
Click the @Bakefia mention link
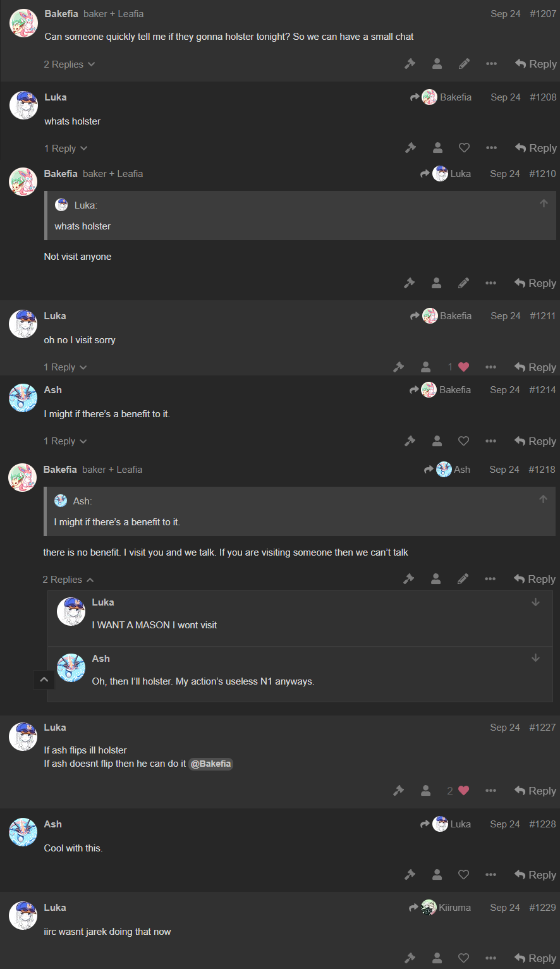pyautogui.click(x=211, y=764)
